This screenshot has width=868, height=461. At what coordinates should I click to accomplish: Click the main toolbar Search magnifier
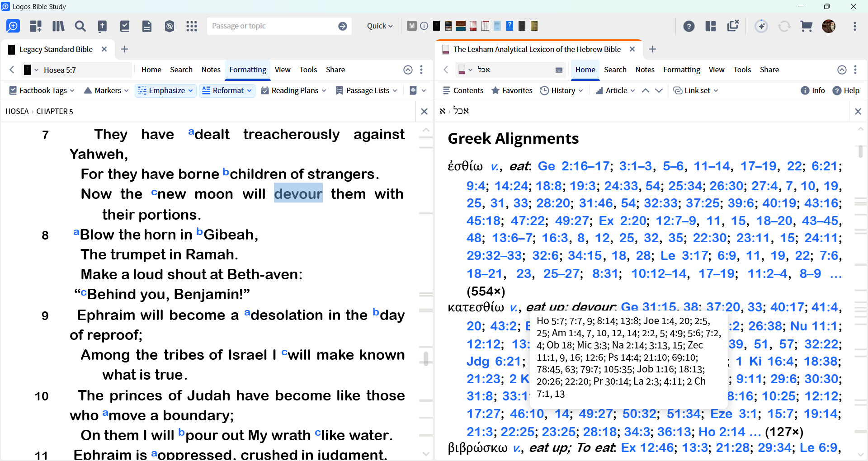(x=80, y=26)
